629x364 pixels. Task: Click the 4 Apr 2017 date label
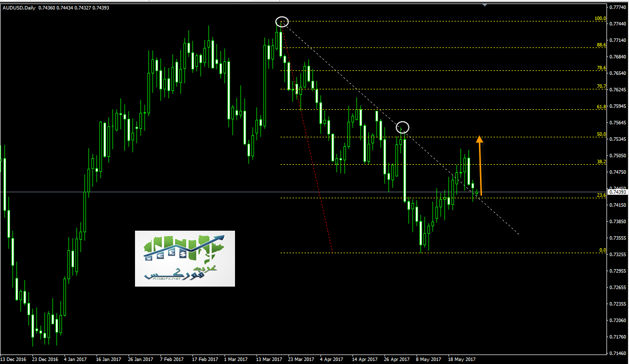(332, 359)
